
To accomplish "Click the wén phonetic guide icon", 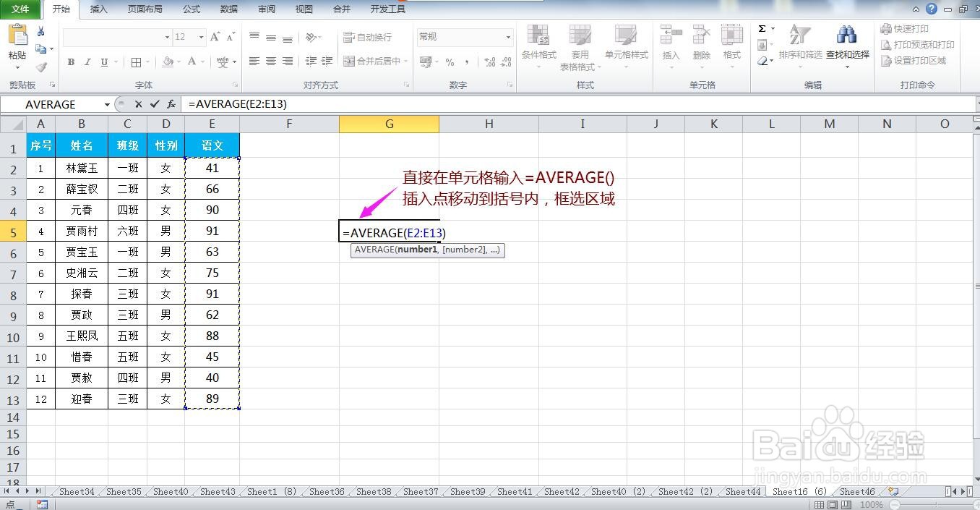I will (223, 62).
